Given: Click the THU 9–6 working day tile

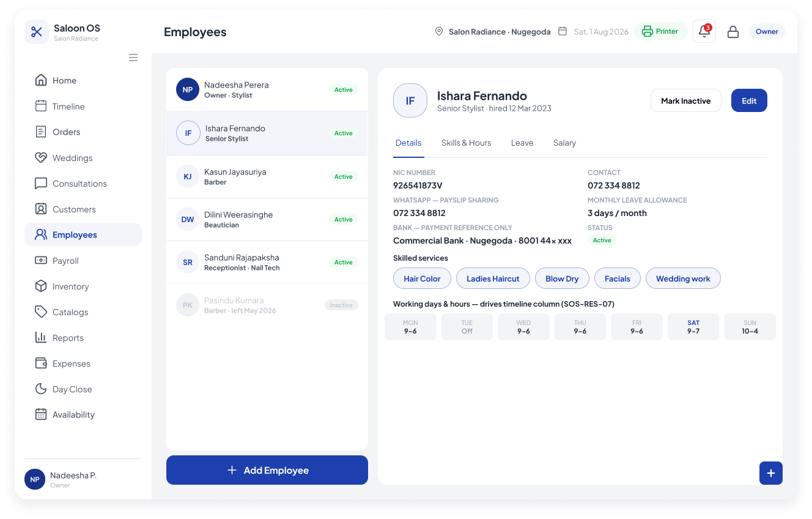Looking at the screenshot, I should 580,327.
